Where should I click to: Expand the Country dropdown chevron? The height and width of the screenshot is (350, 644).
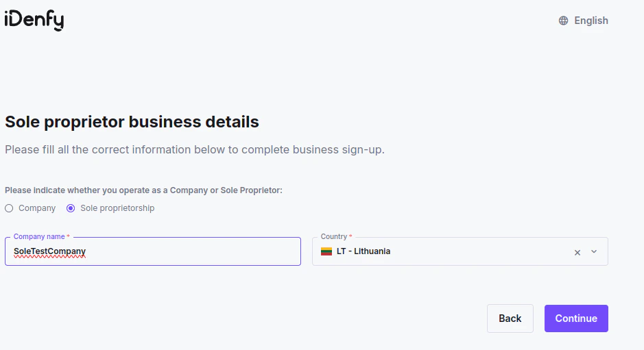594,251
